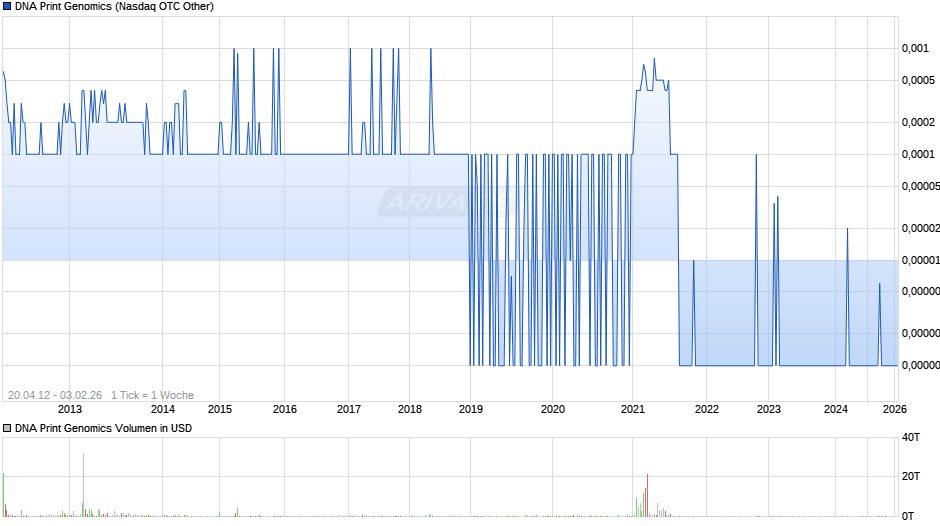Viewport: 940px width, 526px height.
Task: Click the 0,00001 price axis value
Action: click(x=921, y=260)
